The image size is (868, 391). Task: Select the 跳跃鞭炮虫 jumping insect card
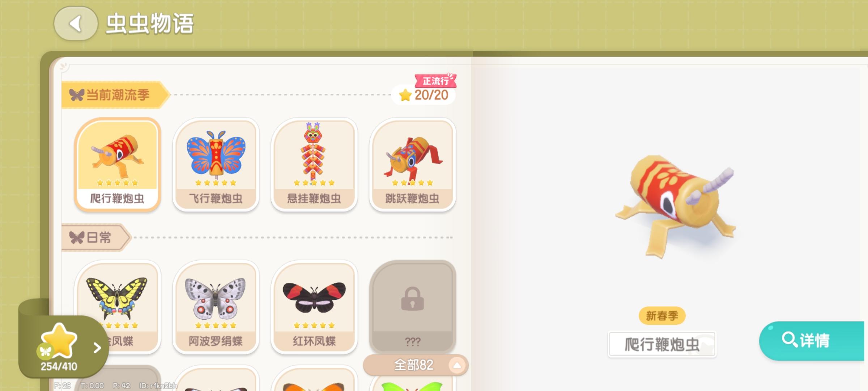412,164
